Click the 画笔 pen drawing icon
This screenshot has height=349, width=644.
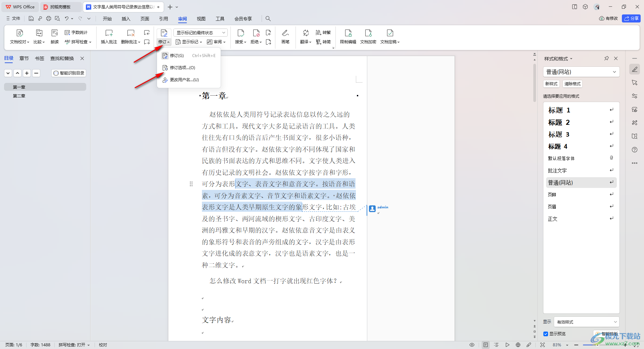[285, 33]
